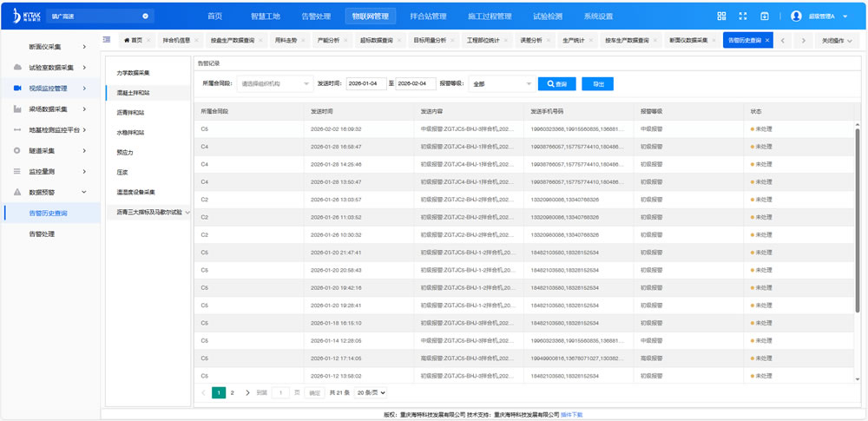
Task: Open the 拌合站管理 top menu
Action: [428, 16]
